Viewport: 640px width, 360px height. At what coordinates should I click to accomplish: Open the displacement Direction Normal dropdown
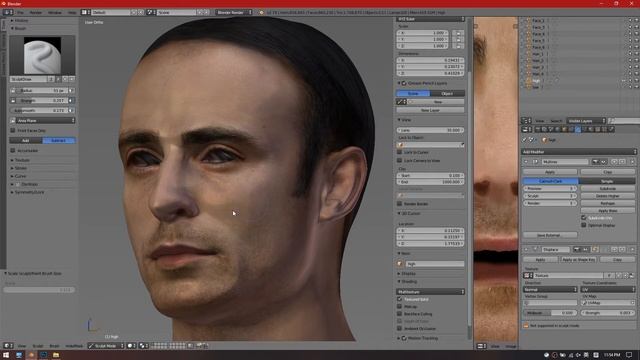(x=550, y=289)
